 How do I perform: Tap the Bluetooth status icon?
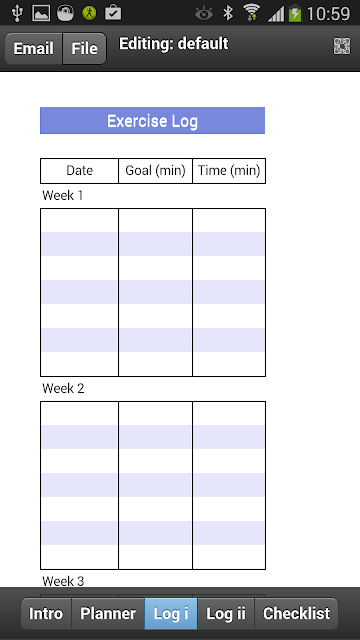coord(228,13)
